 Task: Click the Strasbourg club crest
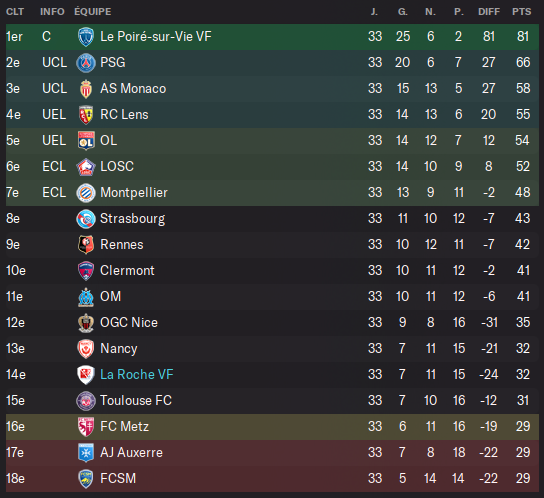(x=86, y=219)
